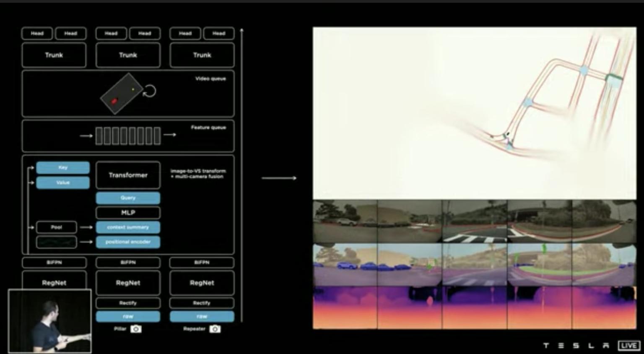This screenshot has width=644, height=354.
Task: Click the LIVE badge near the Tesla logo
Action: click(x=628, y=346)
